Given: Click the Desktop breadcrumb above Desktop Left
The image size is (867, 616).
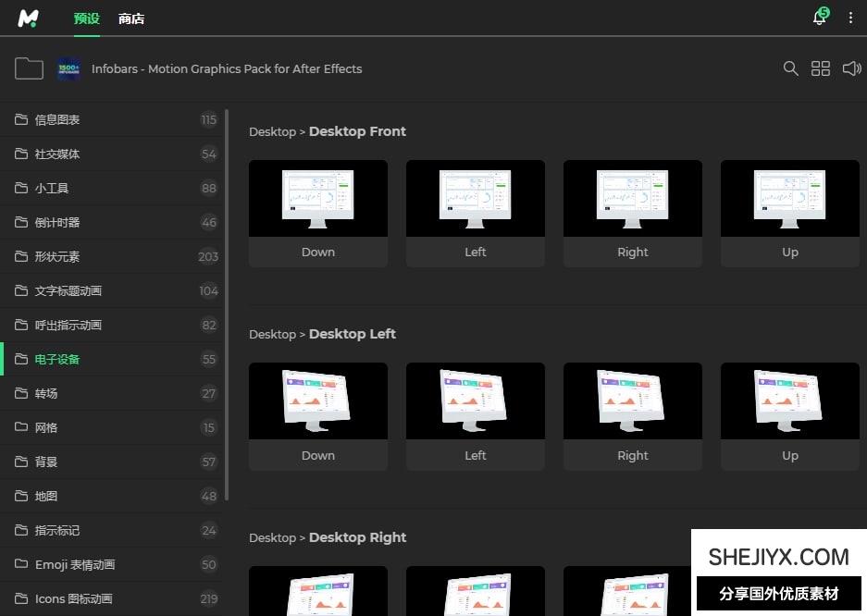Looking at the screenshot, I should [272, 334].
